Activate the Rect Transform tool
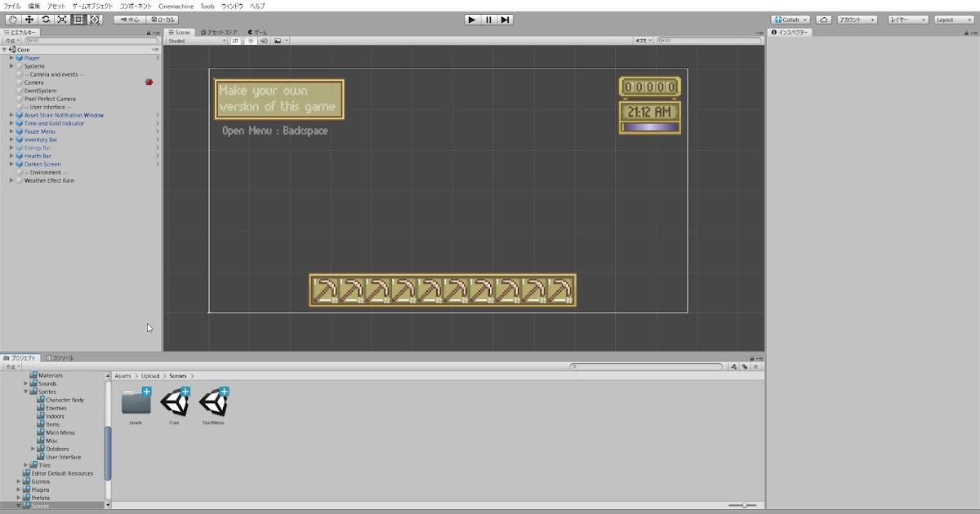This screenshot has height=514, width=980. pos(78,20)
